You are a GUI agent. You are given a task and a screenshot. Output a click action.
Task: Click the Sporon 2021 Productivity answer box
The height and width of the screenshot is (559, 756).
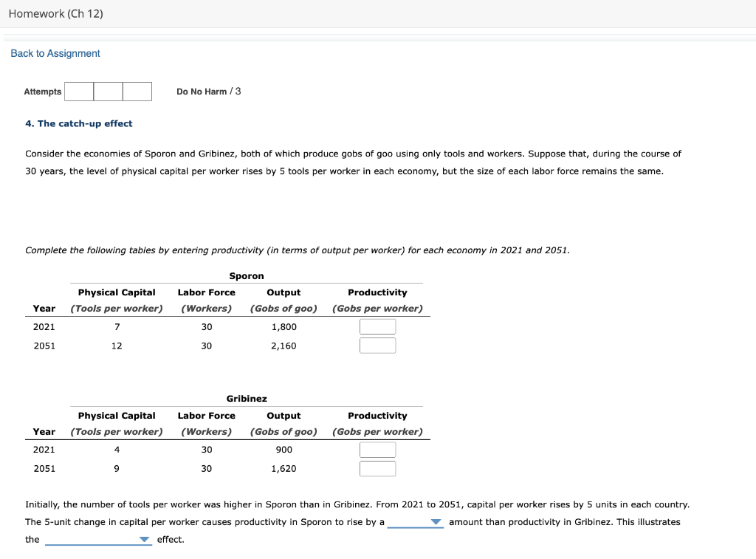point(377,326)
